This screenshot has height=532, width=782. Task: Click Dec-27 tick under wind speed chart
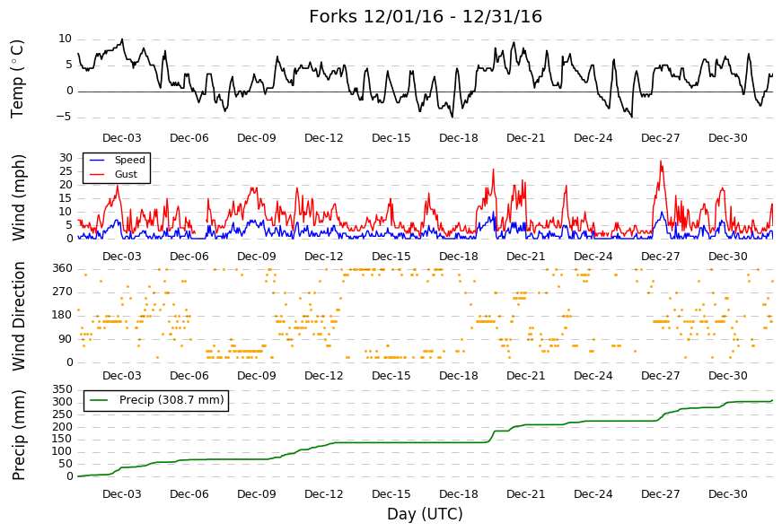click(660, 257)
